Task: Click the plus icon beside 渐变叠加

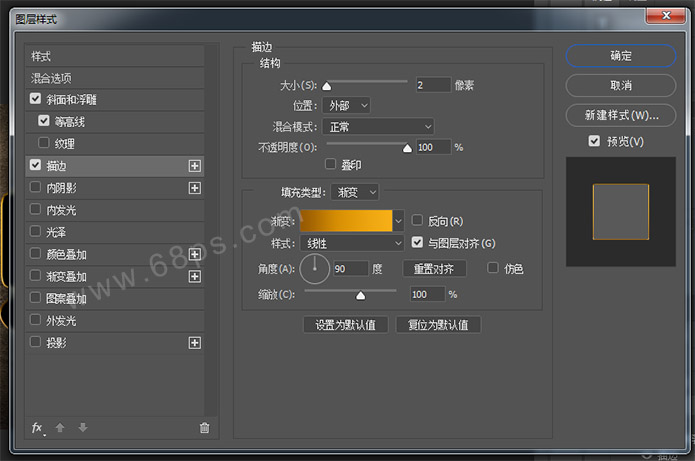Action: pyautogui.click(x=195, y=277)
